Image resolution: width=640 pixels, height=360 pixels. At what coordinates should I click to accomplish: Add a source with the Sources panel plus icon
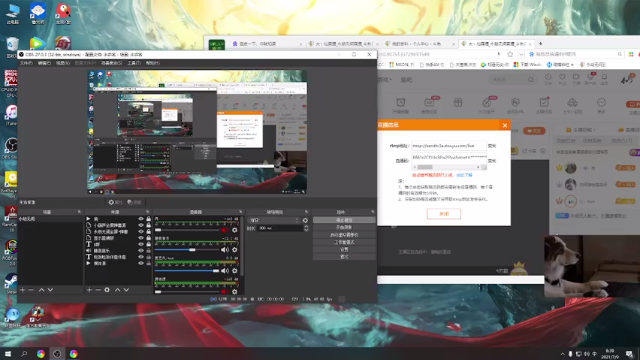89,290
